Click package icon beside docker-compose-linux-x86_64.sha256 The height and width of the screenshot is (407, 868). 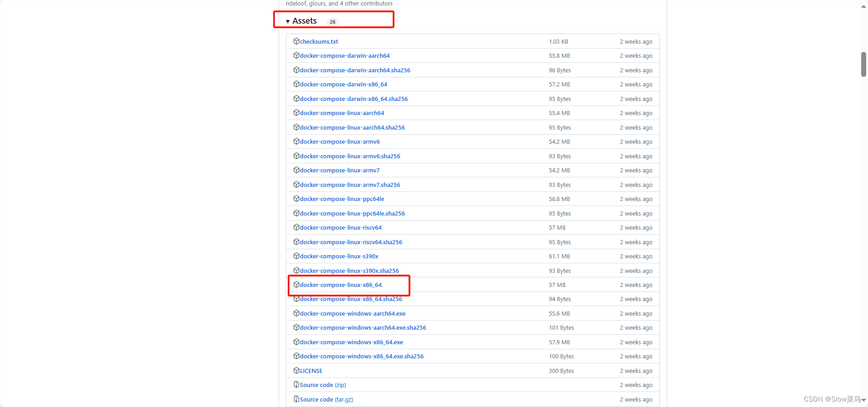pyautogui.click(x=296, y=299)
